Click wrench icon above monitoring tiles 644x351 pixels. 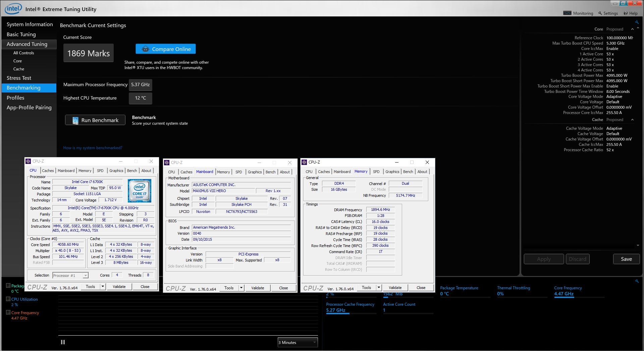coord(637,281)
